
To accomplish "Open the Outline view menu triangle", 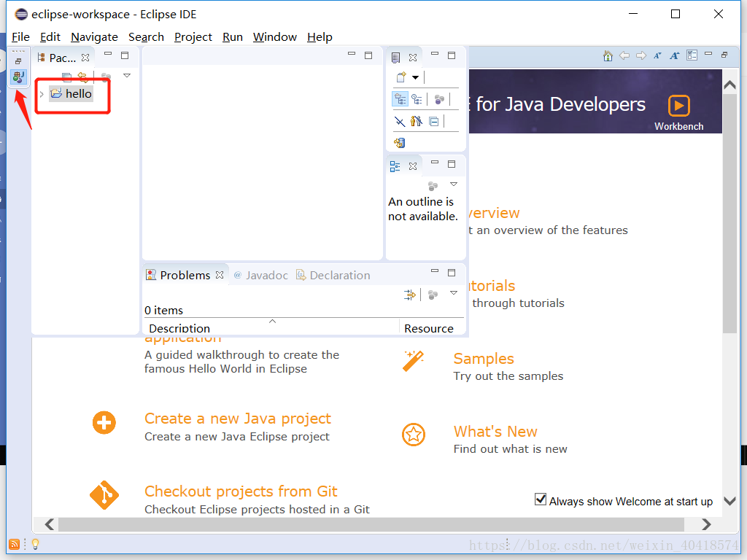I will 454,184.
